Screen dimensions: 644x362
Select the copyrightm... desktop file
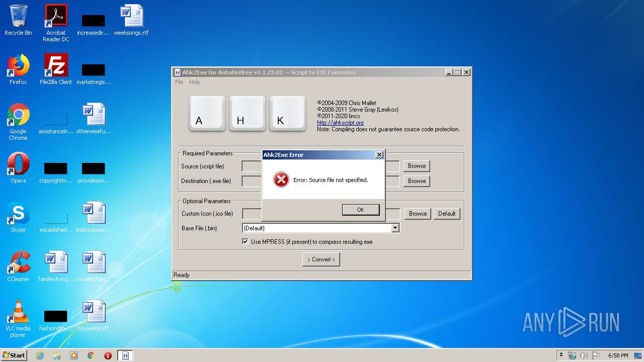[56, 172]
